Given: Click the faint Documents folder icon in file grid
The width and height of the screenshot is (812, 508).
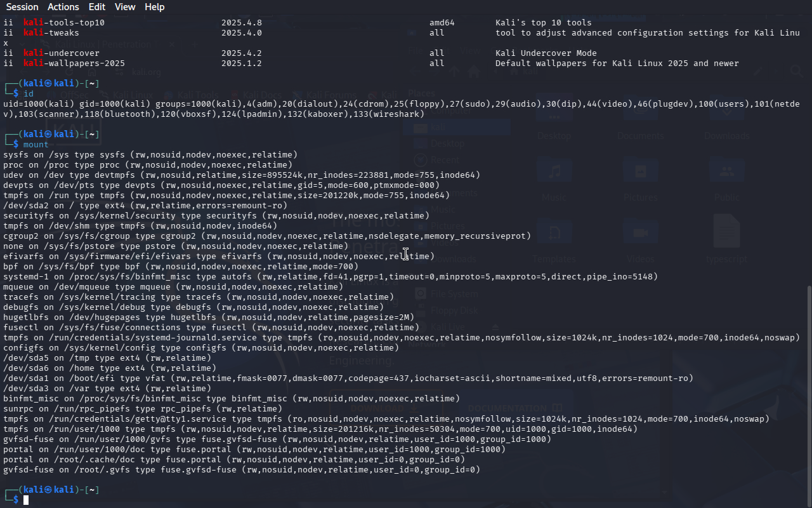Looking at the screenshot, I should tap(640, 109).
